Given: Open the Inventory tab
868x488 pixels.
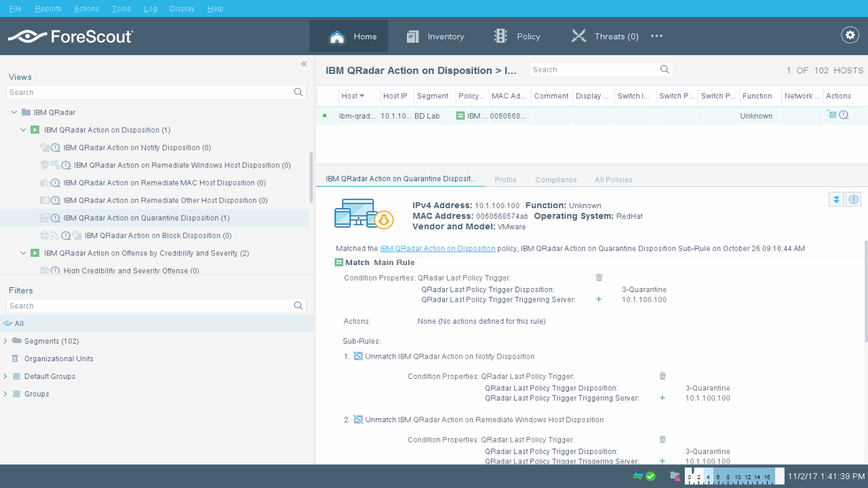Looking at the screenshot, I should [x=435, y=36].
